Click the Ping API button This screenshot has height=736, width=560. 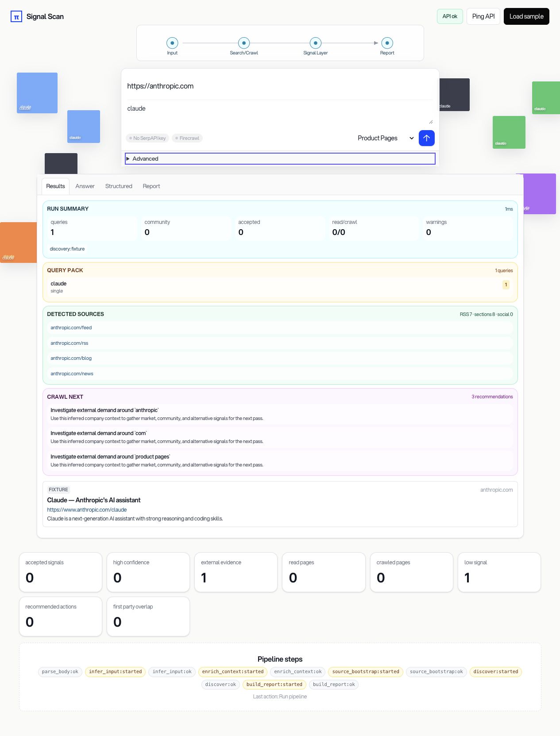tap(483, 16)
